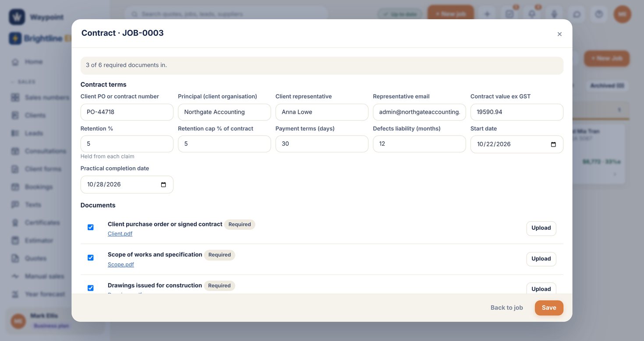Click the help icon in the top bar
The width and height of the screenshot is (644, 341).
click(599, 14)
